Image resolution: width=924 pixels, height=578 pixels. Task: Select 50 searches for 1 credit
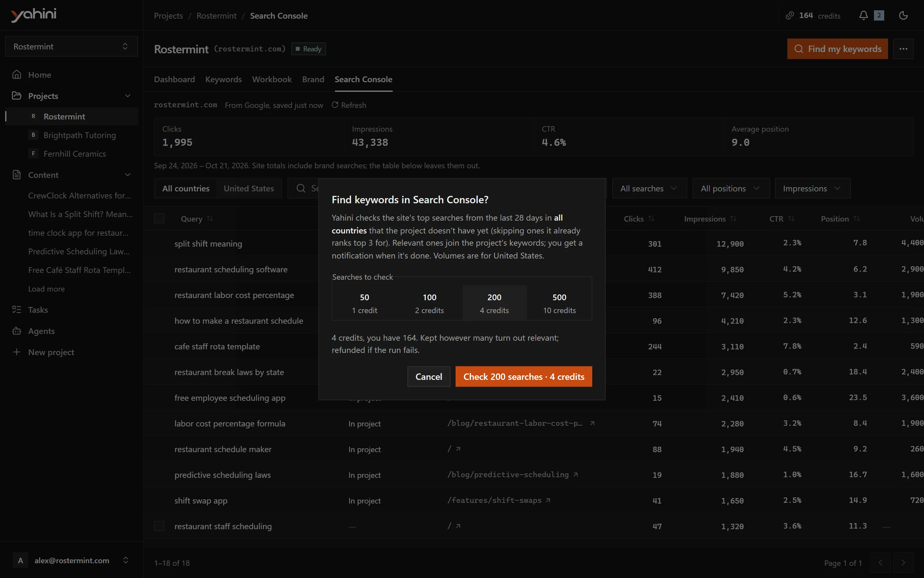[364, 303]
